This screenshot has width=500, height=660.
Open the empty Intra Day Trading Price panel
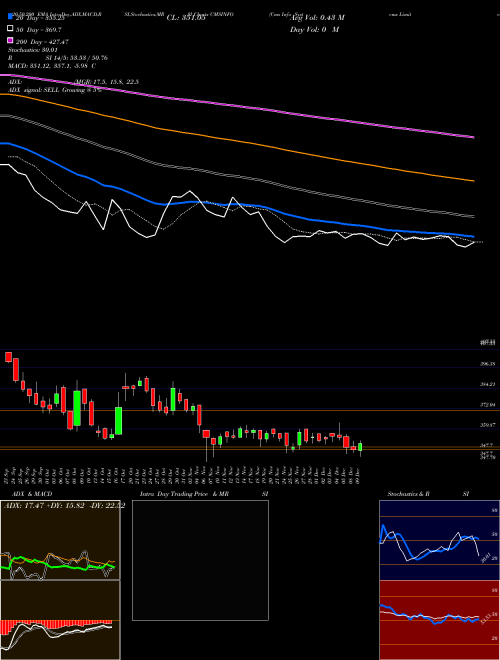[x=200, y=560]
